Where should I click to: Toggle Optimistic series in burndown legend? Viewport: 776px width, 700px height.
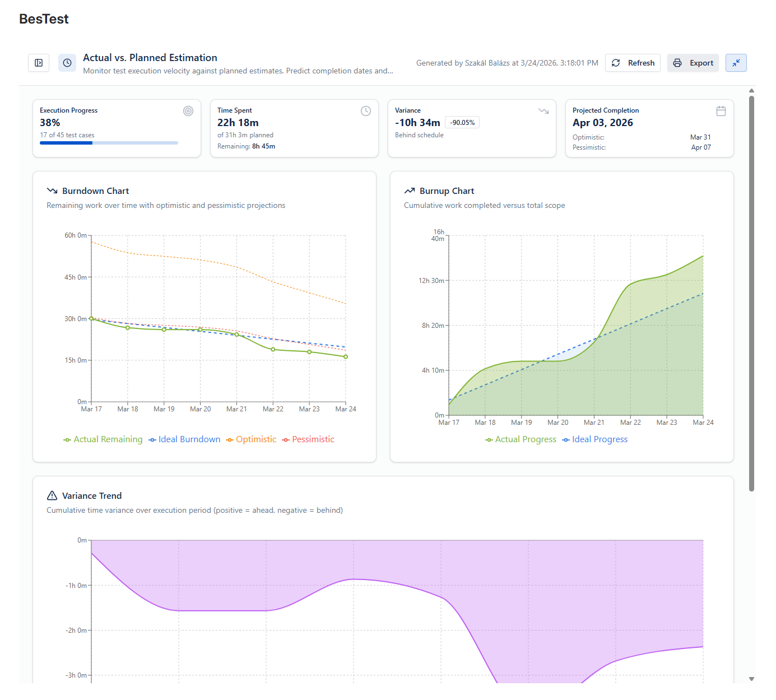(251, 439)
